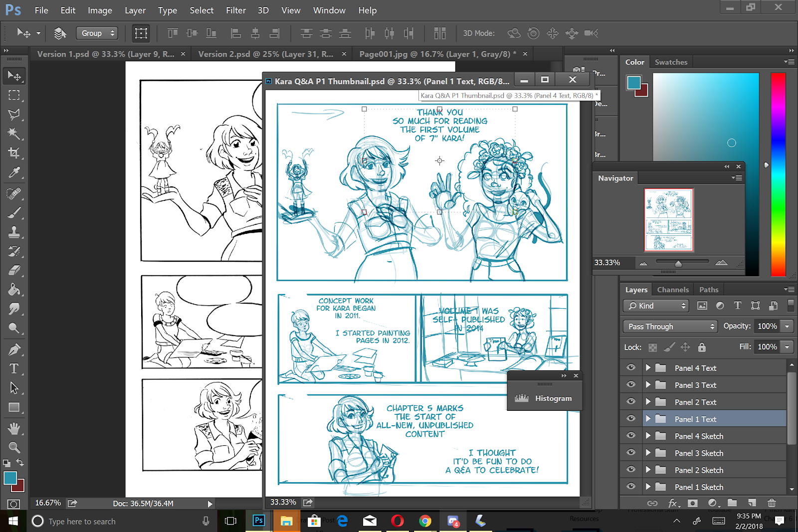Add a layer mask
Image resolution: width=798 pixels, height=532 pixels.
coord(693,503)
